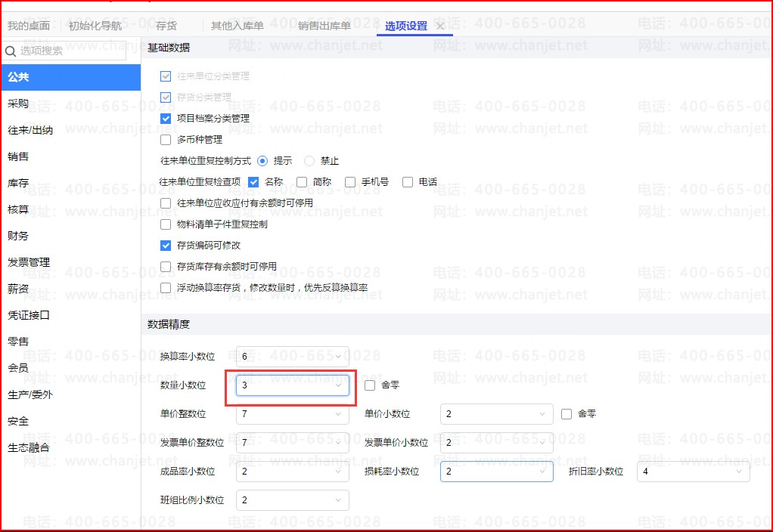This screenshot has height=532, width=773.
Task: Open 成品率小数位 dropdown
Action: [293, 472]
